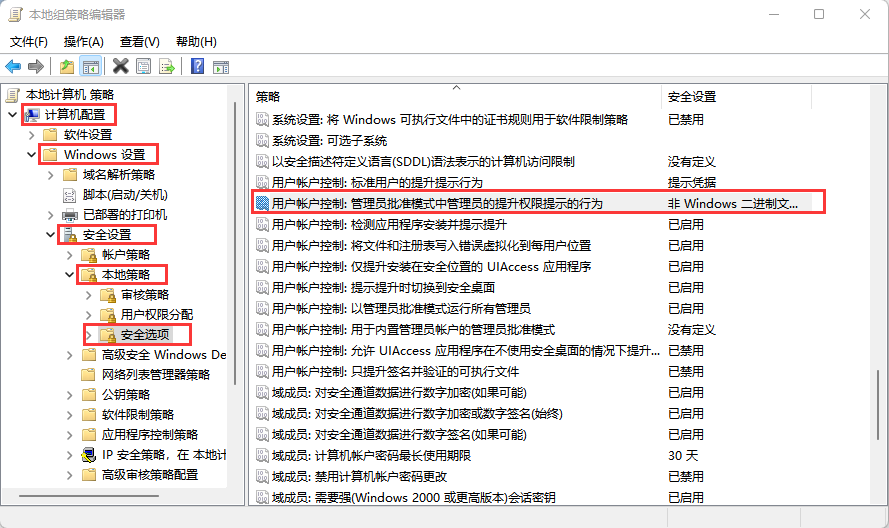This screenshot has height=528, width=889.
Task: Collapse the 本地策略 node
Action: tap(70, 274)
